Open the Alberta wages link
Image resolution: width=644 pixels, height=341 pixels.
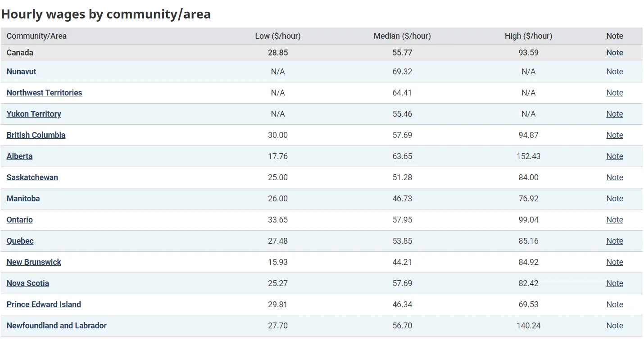pyautogui.click(x=19, y=156)
